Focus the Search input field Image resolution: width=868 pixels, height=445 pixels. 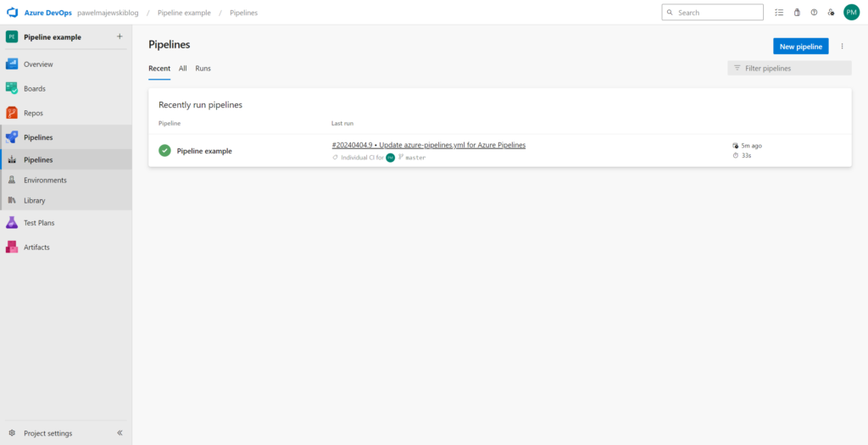pos(712,12)
